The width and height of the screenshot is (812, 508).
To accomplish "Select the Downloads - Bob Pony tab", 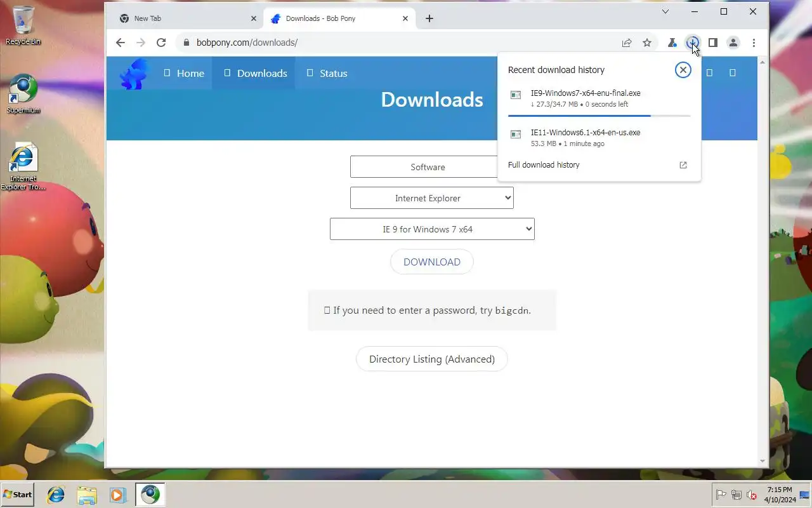I will coord(339,18).
